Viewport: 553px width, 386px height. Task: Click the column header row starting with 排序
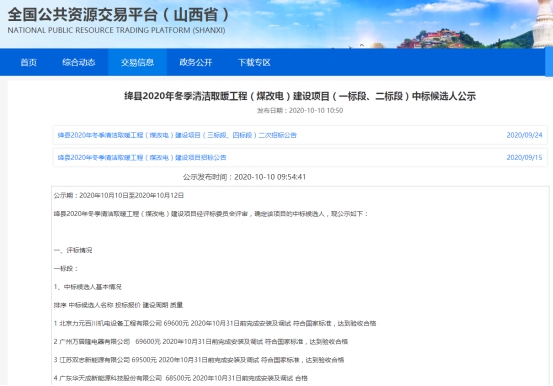click(x=118, y=305)
